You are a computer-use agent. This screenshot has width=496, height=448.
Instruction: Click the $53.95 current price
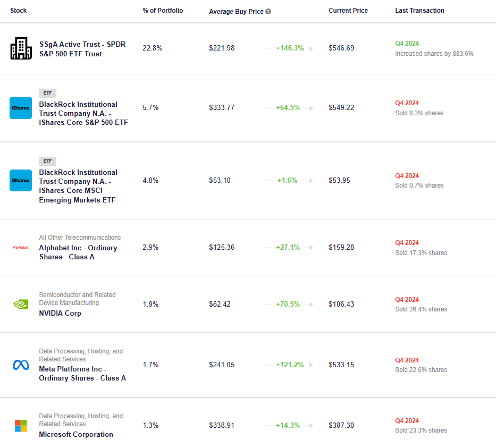point(339,180)
